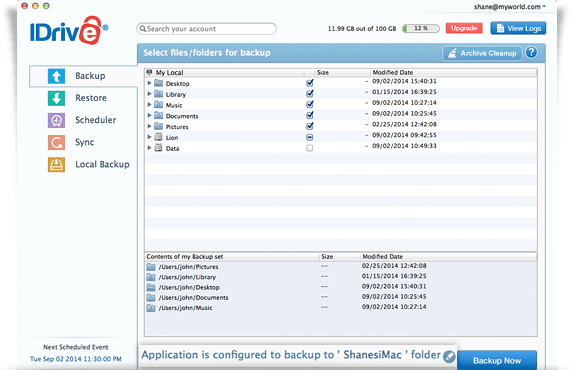The image size is (574, 370).
Task: Click the '11.99 GB out of 100 GB' text
Action: coord(362,29)
